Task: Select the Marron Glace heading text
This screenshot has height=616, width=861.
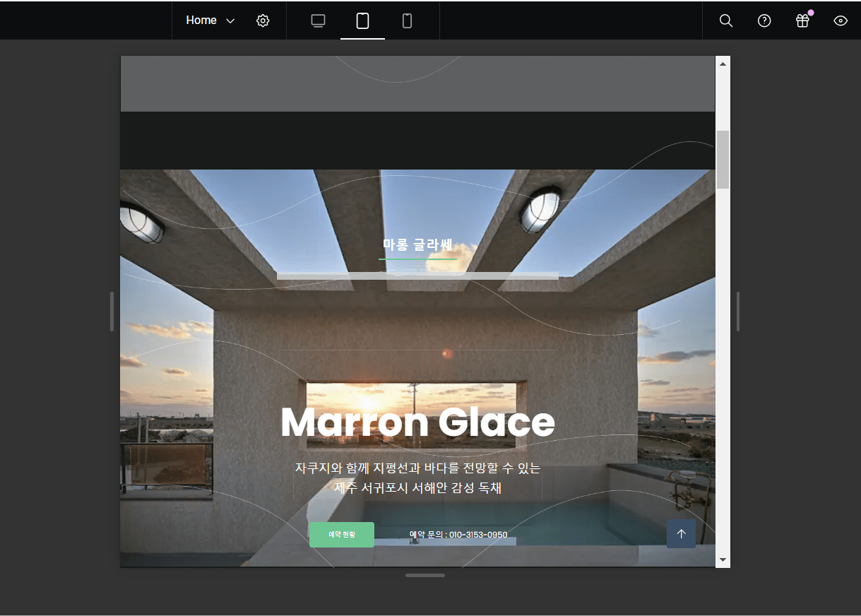Action: (x=417, y=422)
